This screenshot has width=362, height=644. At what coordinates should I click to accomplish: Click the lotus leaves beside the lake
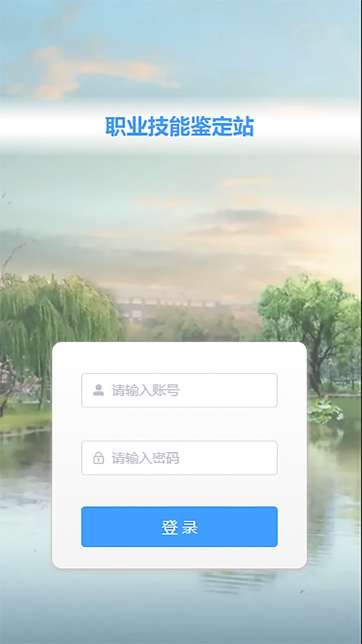(325, 411)
